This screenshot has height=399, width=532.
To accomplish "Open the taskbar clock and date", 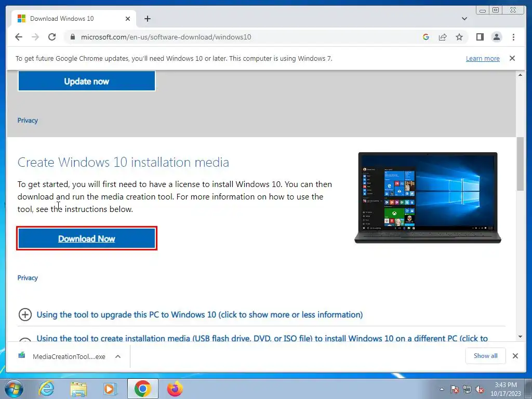I will (x=506, y=389).
